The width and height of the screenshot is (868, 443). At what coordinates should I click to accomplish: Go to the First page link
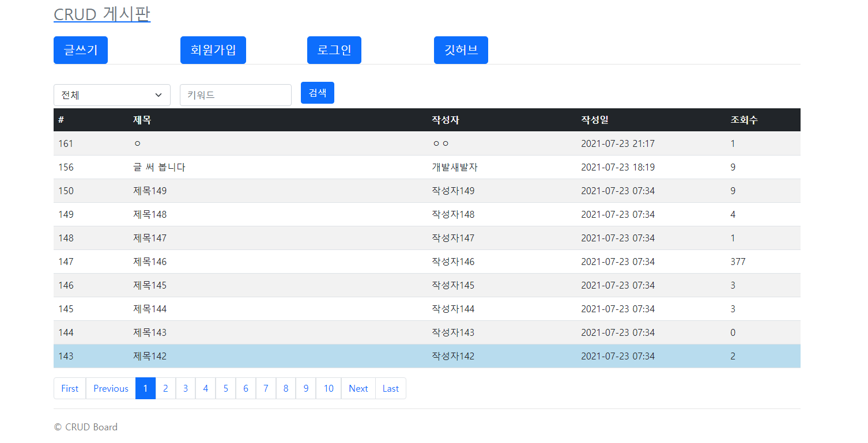(70, 388)
